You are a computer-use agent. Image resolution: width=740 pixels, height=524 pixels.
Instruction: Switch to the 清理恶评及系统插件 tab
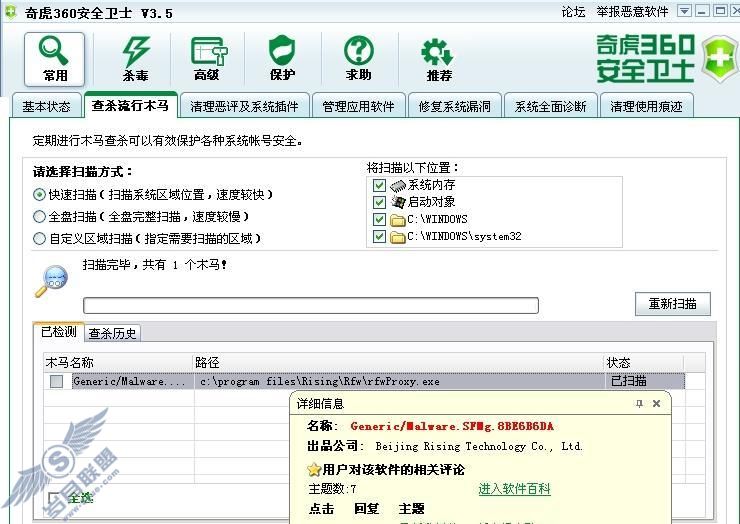pyautogui.click(x=244, y=106)
